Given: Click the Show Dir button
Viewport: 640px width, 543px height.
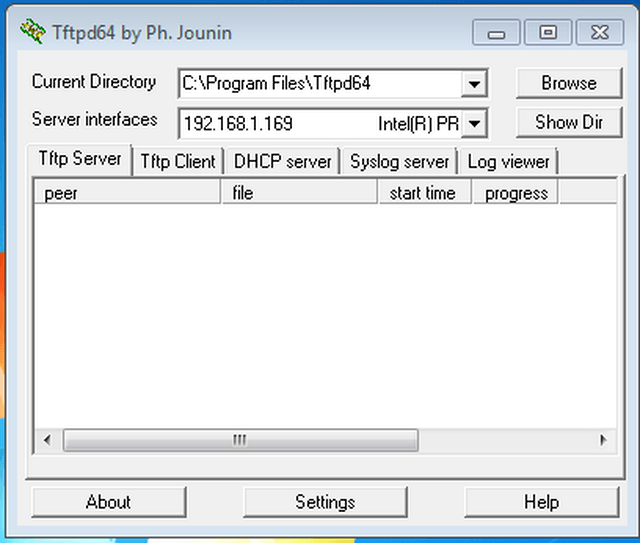Looking at the screenshot, I should 569,122.
